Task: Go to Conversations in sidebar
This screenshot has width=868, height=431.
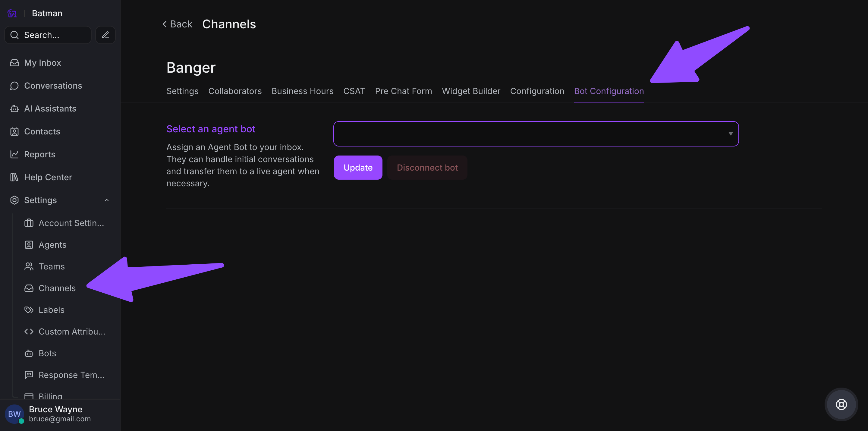Action: [52, 86]
